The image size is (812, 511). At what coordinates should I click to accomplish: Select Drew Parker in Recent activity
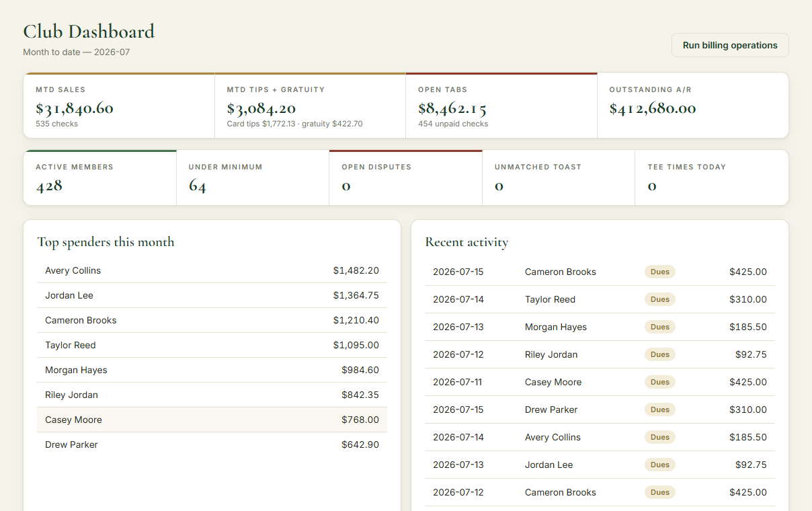(551, 409)
